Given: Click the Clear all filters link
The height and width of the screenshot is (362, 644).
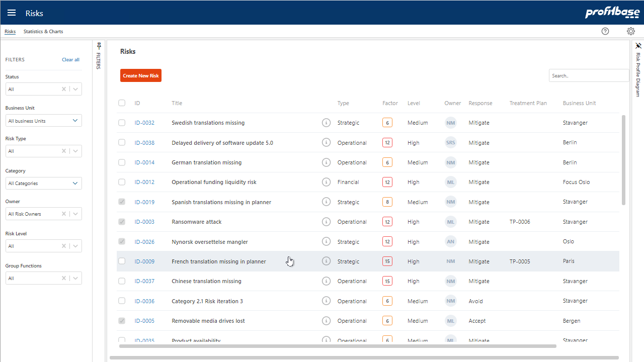Looking at the screenshot, I should point(70,59).
